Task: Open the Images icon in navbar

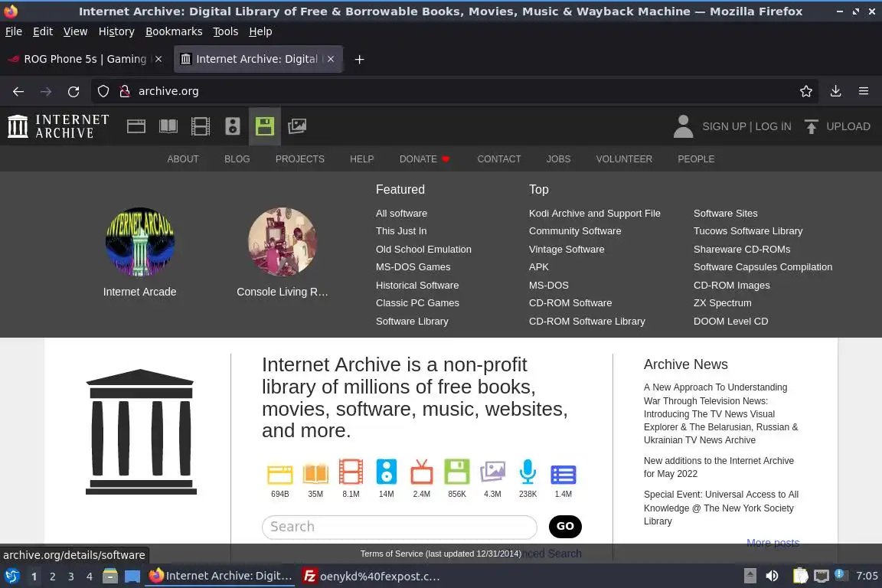Action: [297, 126]
